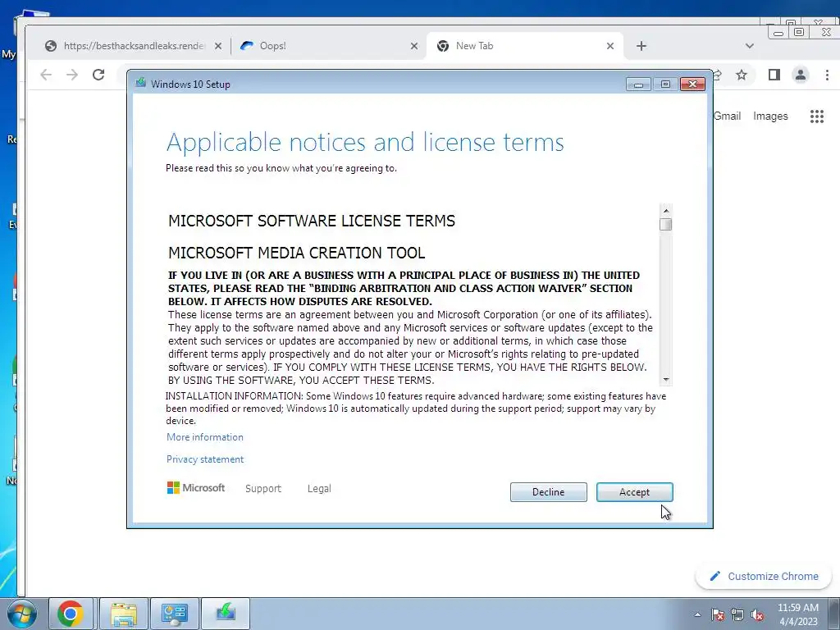Minimize the Chrome window
The height and width of the screenshot is (630, 840).
[x=778, y=33]
